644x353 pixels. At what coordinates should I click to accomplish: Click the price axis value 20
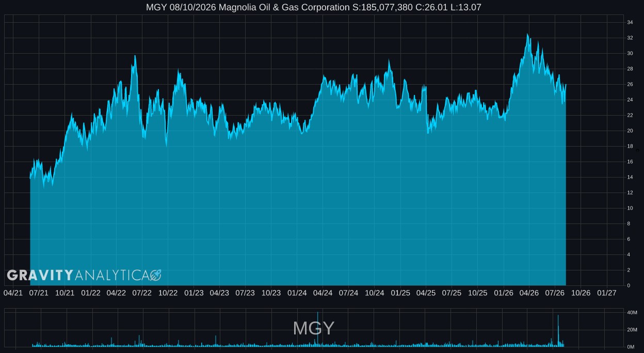coord(630,131)
